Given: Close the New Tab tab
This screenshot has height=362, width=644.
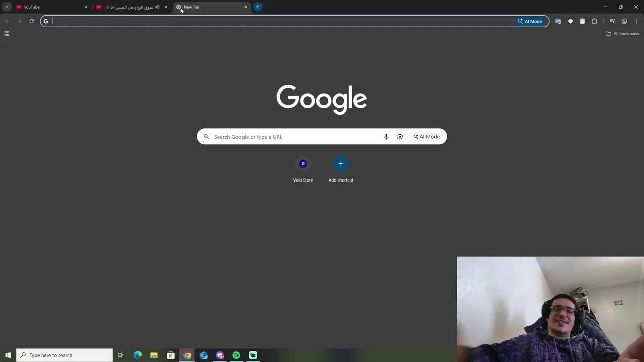Looking at the screenshot, I should (246, 7).
